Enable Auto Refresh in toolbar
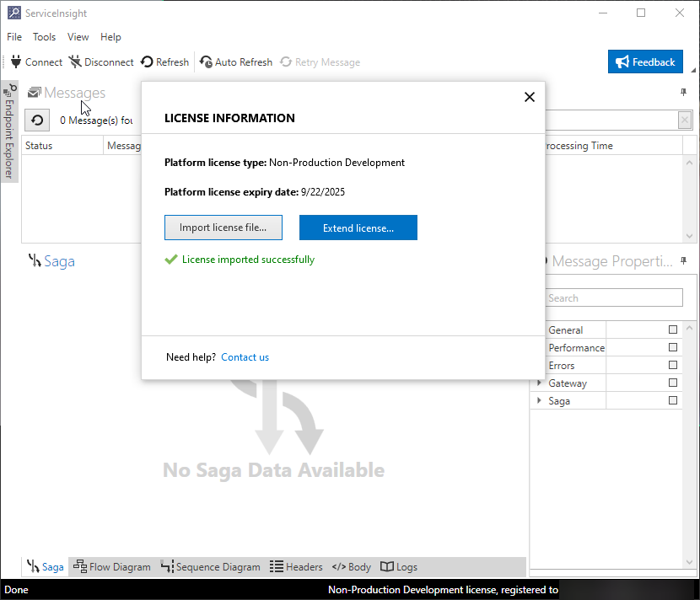This screenshot has width=700, height=600. point(236,62)
